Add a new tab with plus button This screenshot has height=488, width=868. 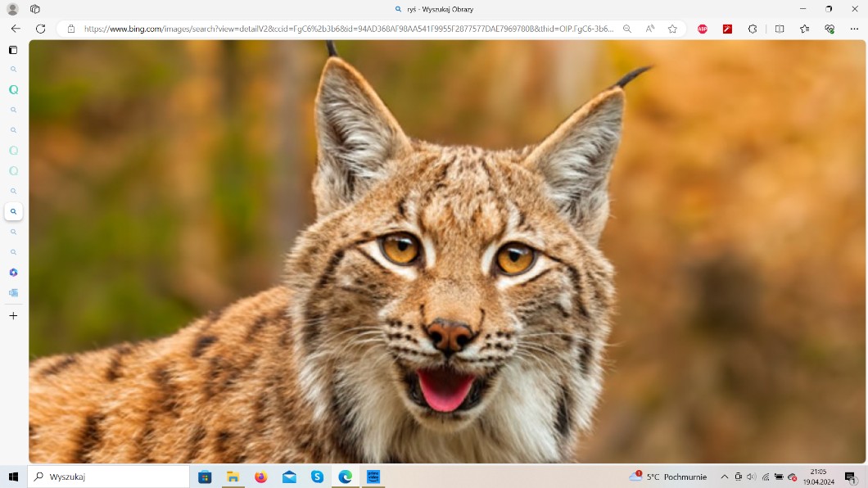point(13,315)
